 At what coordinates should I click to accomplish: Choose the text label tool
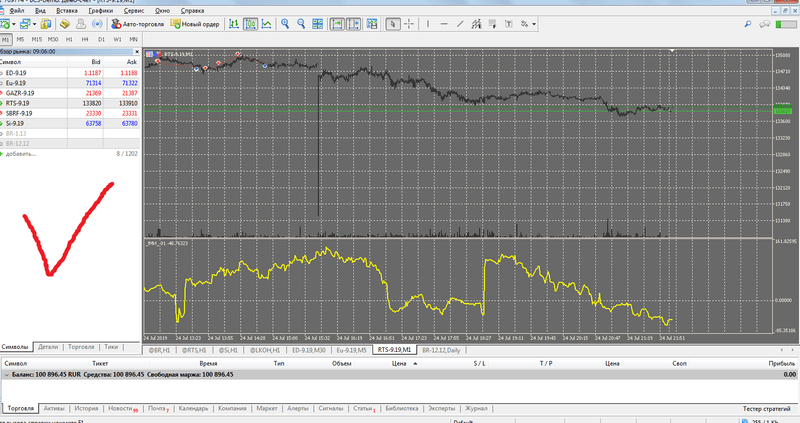tap(508, 24)
